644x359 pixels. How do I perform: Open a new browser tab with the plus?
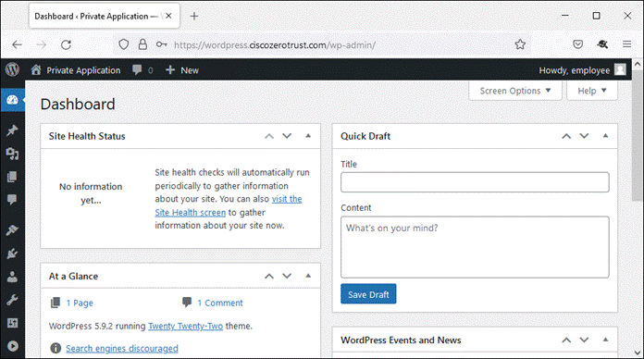(194, 16)
